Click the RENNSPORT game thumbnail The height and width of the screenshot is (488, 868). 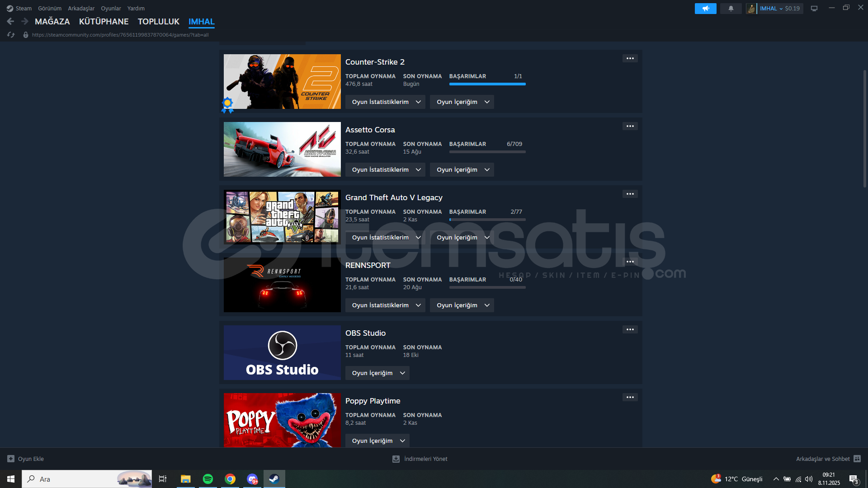[282, 285]
